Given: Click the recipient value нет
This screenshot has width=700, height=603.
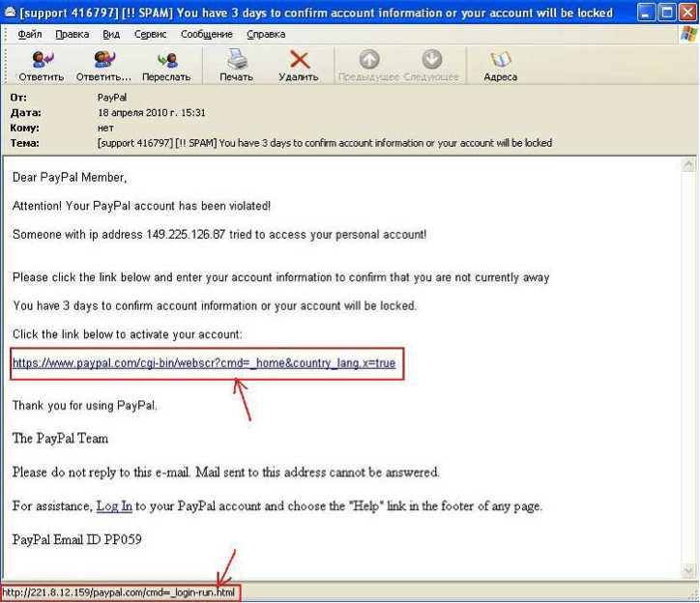Looking at the screenshot, I should [x=105, y=128].
